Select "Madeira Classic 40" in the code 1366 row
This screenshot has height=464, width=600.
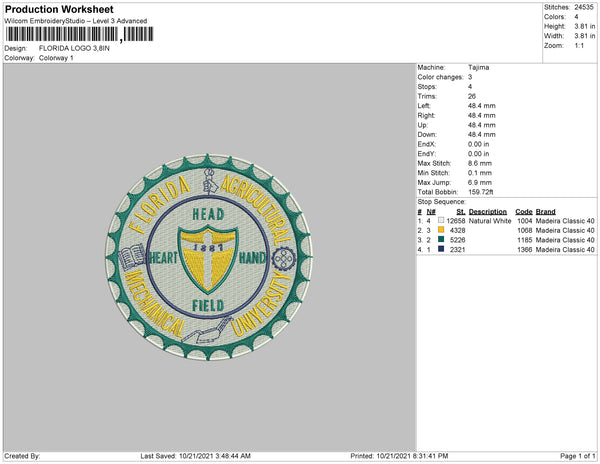coord(565,249)
